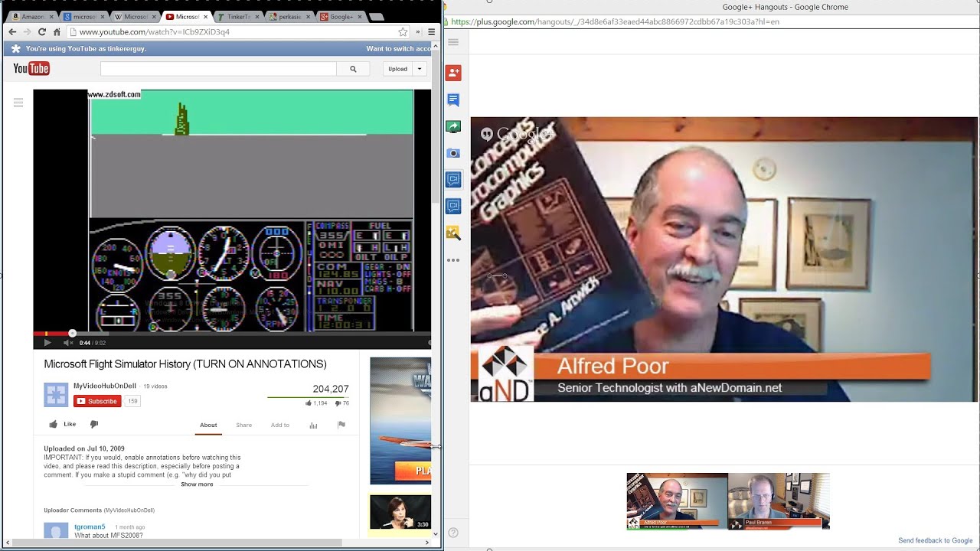Click the YouTube search input field

pos(218,69)
